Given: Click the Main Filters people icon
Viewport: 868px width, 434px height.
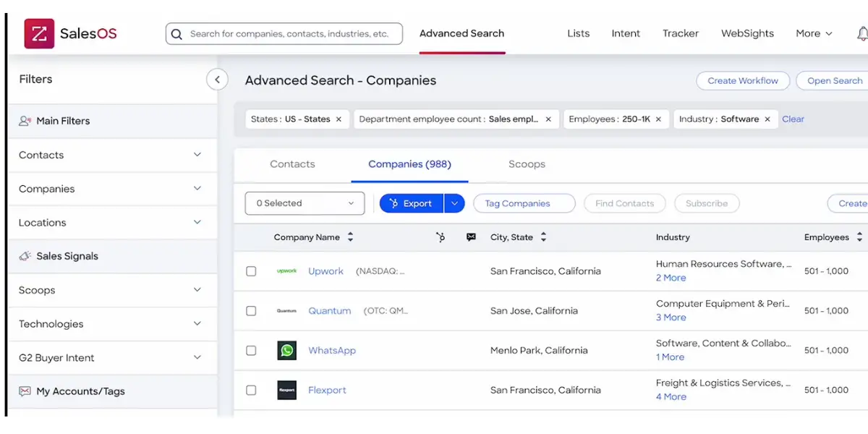Looking at the screenshot, I should tap(25, 121).
